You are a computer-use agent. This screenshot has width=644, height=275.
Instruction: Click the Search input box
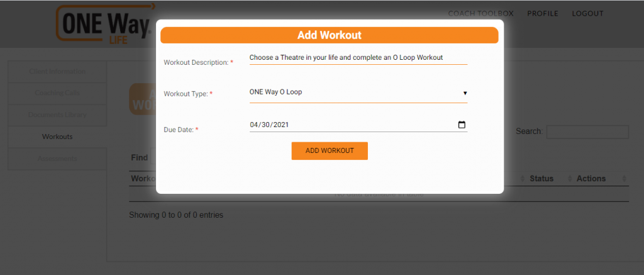pos(587,132)
